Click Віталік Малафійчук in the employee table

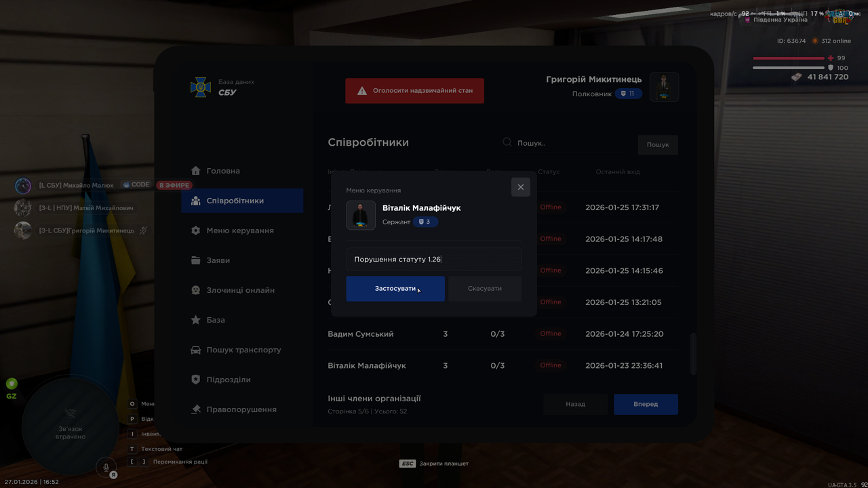367,365
